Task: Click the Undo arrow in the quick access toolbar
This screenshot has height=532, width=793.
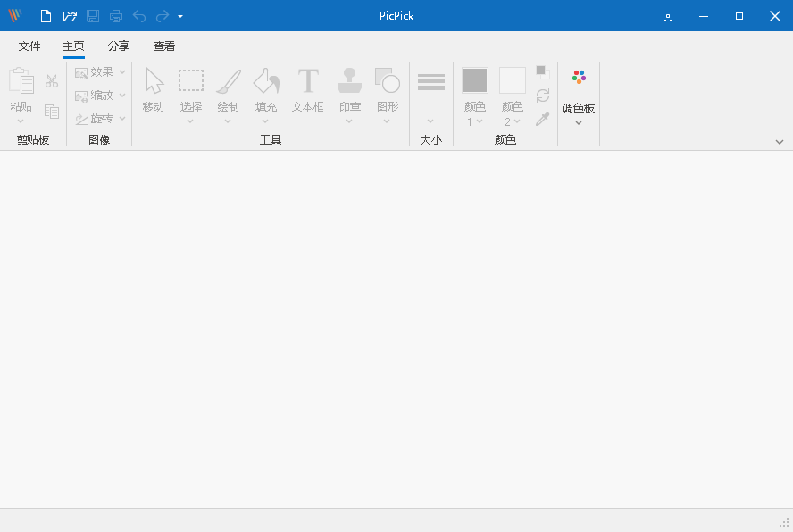Action: (x=139, y=15)
